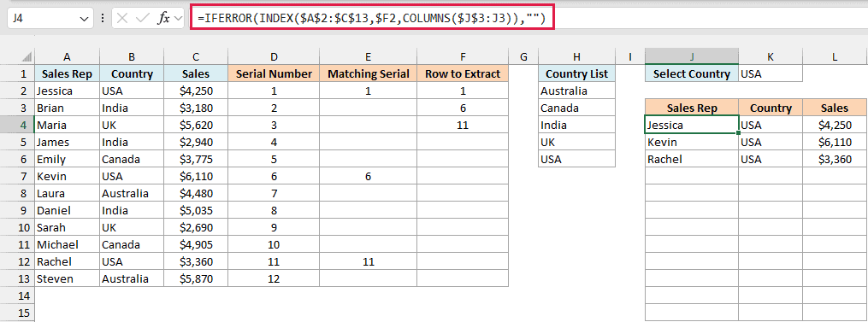Select column L header
Viewport: 868px width, 322px height.
(835, 56)
